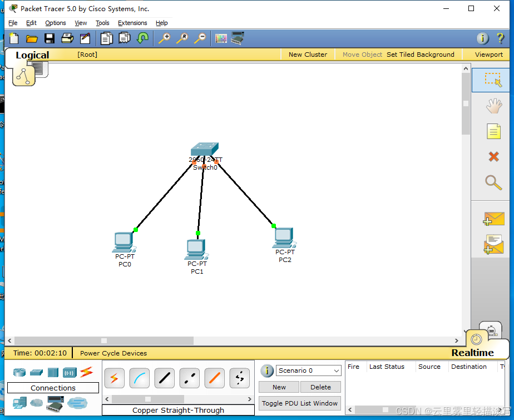
Task: Open the Options menu
Action: click(x=56, y=23)
